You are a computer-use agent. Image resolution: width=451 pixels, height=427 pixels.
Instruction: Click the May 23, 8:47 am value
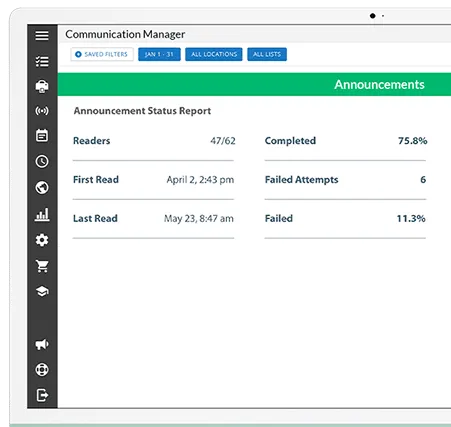[199, 219]
